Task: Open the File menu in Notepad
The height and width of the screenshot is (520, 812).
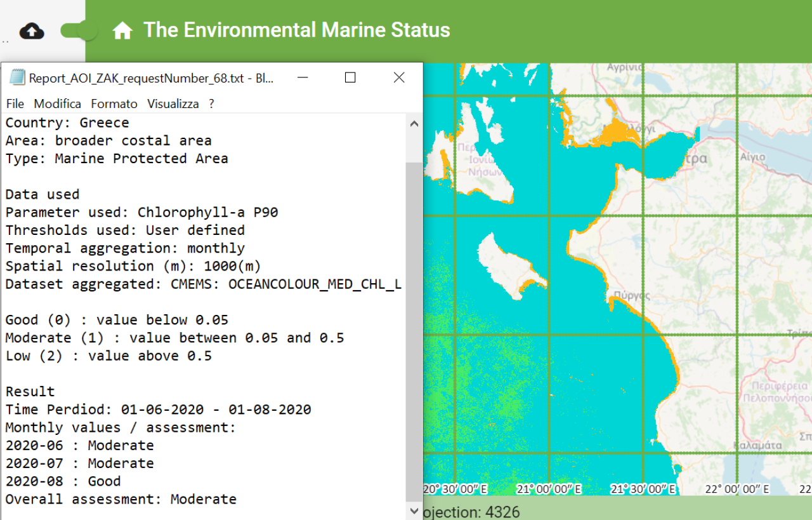Action: [x=15, y=103]
